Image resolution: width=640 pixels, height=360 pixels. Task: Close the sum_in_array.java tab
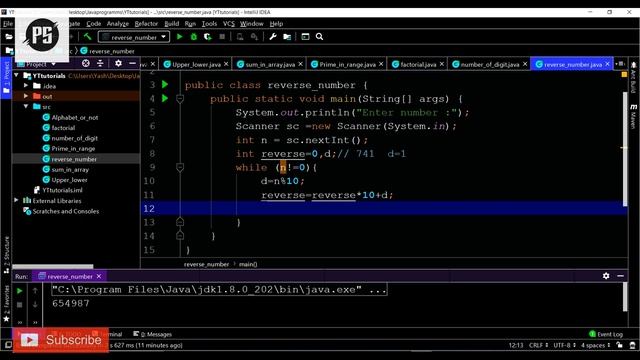[x=301, y=64]
